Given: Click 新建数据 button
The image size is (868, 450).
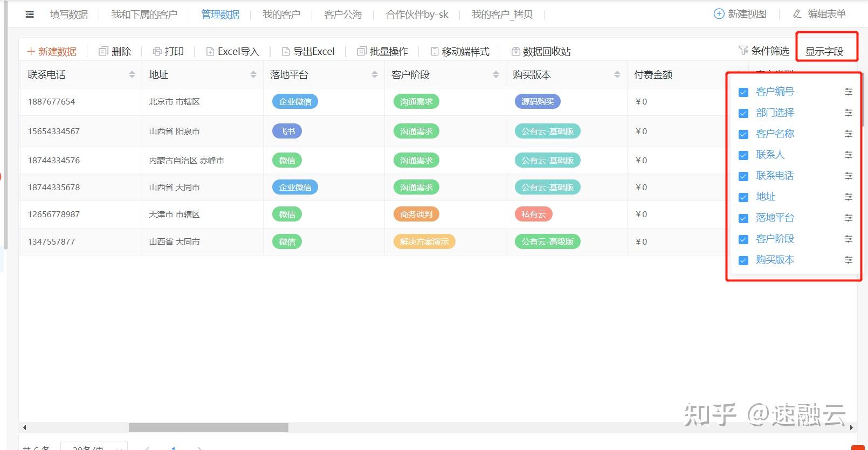Looking at the screenshot, I should click(52, 51).
